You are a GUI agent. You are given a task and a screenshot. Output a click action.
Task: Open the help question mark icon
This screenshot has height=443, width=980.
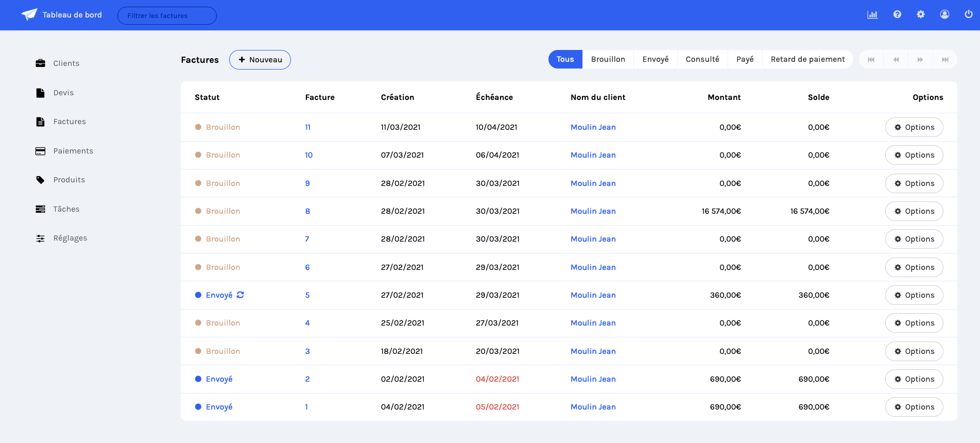(x=897, y=14)
